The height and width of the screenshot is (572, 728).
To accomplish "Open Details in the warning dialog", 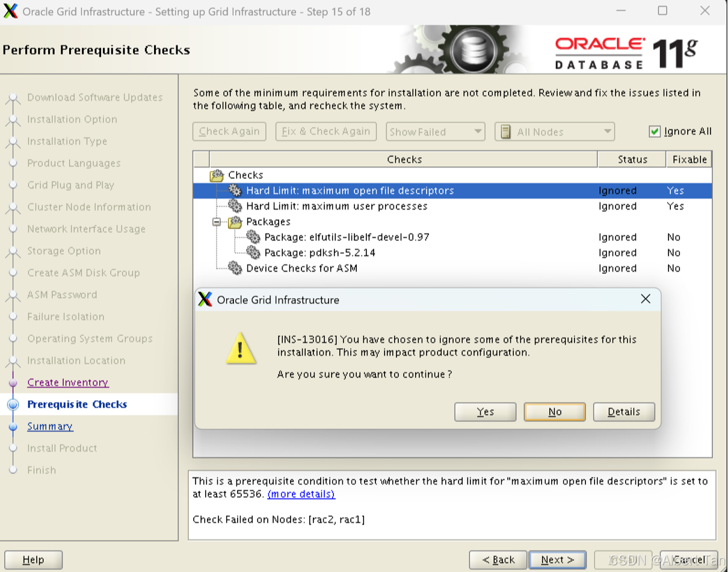I will 624,412.
